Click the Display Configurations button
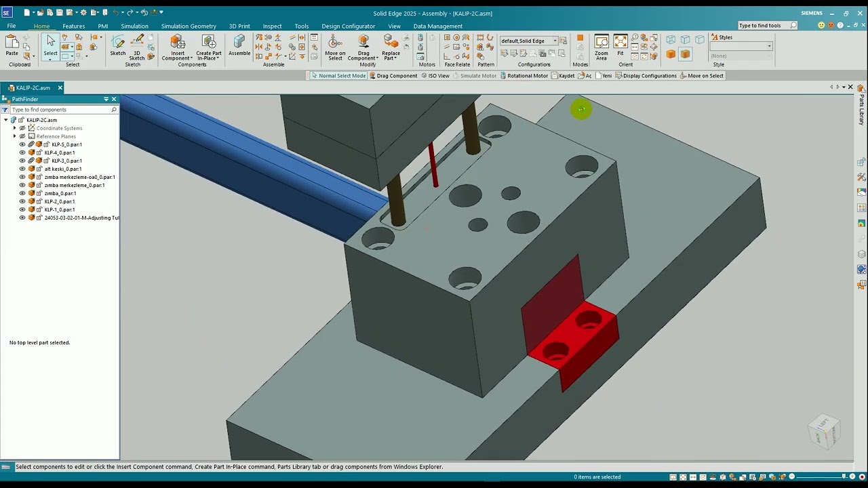The height and width of the screenshot is (488, 868). [x=646, y=76]
